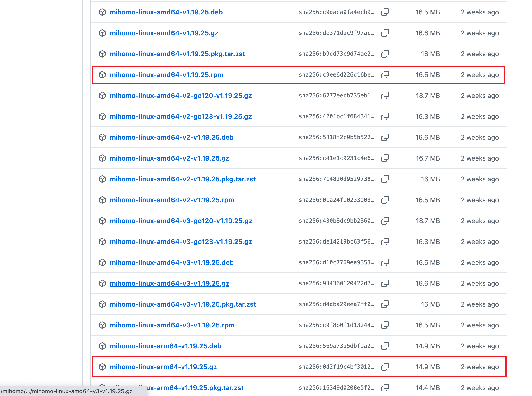This screenshot has height=396, width=532.
Task: Copy sha256 hash for mihomo-linux-amd64-v3-v1.19.25.rpm
Action: click(x=385, y=325)
